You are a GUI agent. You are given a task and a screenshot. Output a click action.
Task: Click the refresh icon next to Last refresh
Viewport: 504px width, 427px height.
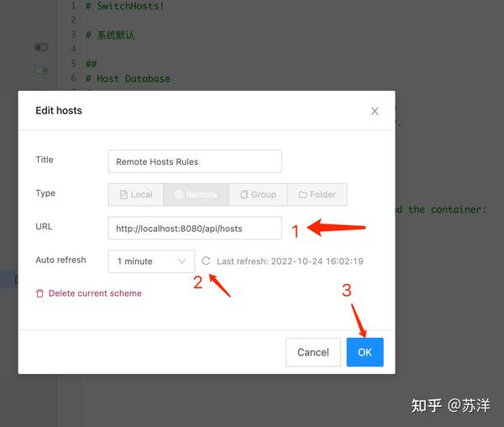click(206, 261)
